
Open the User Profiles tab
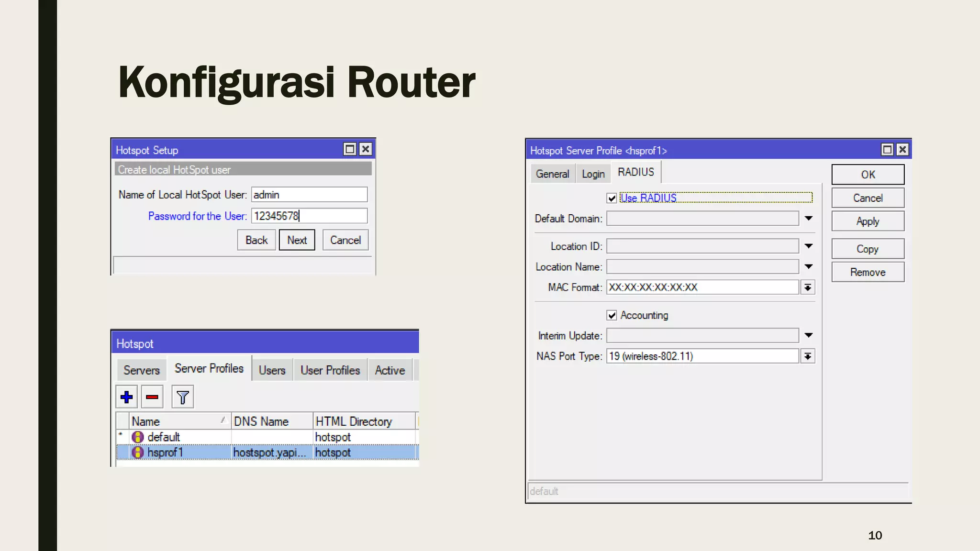(330, 370)
